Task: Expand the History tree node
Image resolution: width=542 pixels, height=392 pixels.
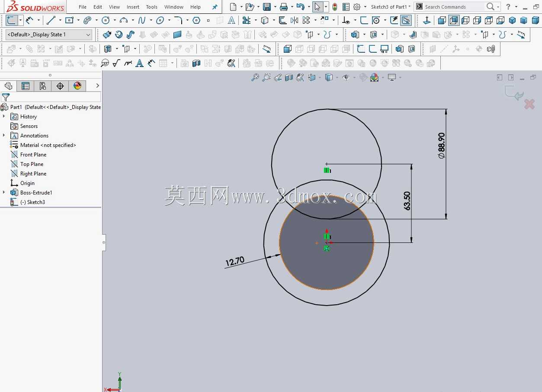Action: [4, 117]
